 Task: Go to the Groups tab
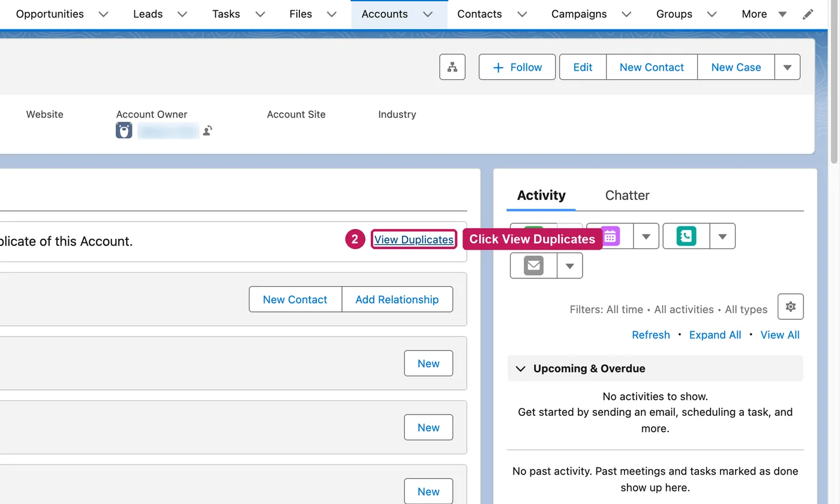click(674, 14)
